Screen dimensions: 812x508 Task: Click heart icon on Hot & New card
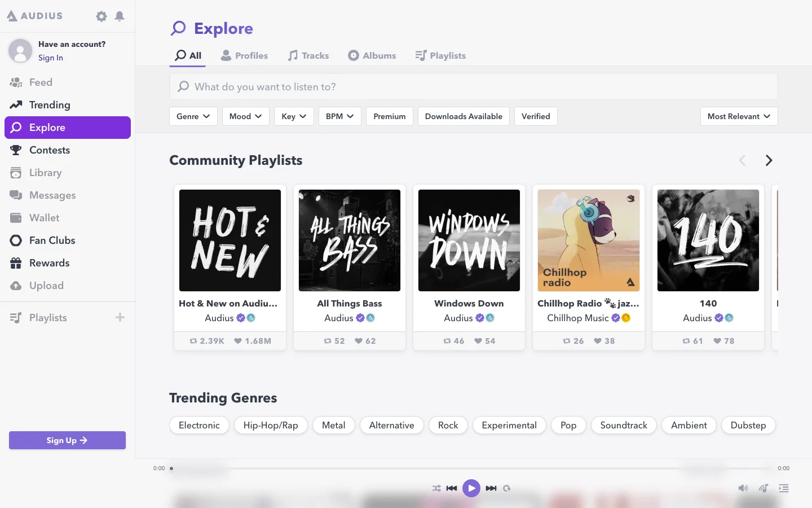click(238, 341)
